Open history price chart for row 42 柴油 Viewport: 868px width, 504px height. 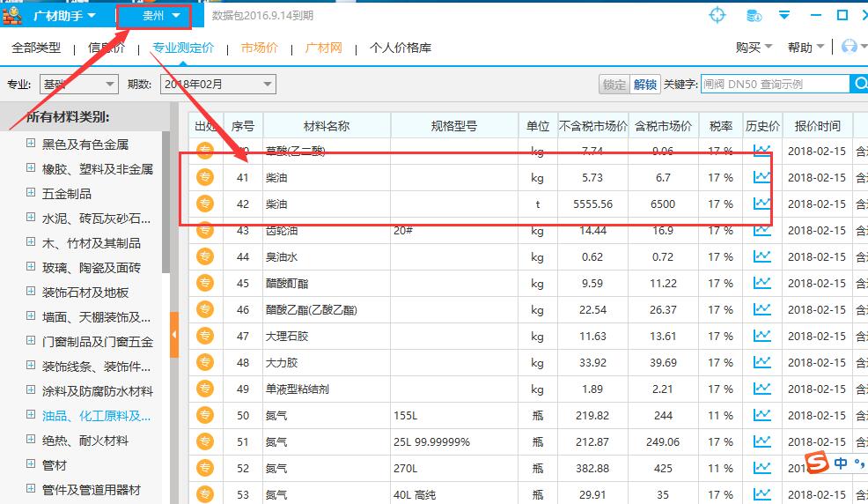click(761, 204)
